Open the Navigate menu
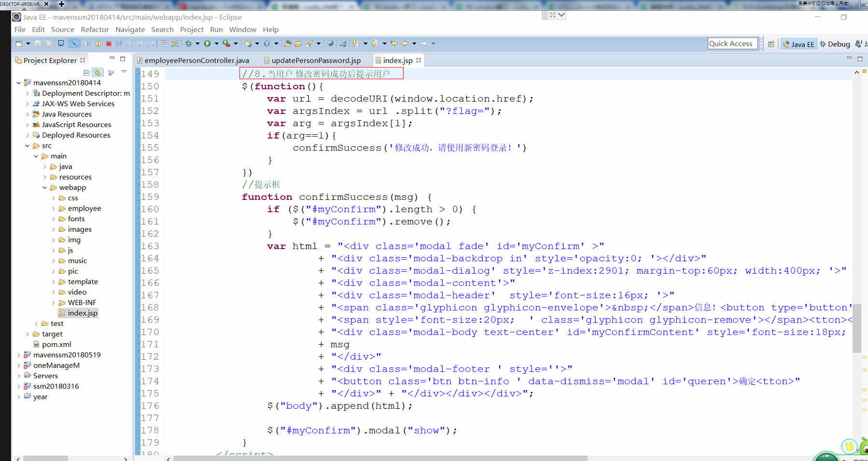The width and height of the screenshot is (868, 461). [x=130, y=29]
